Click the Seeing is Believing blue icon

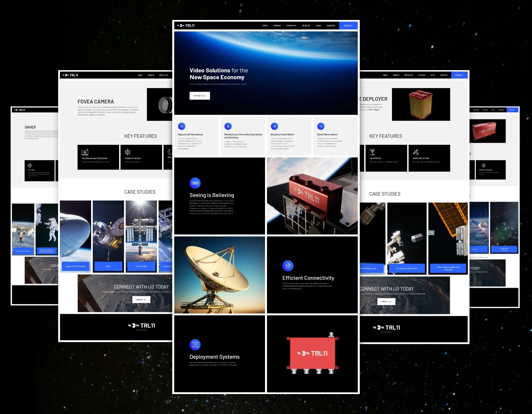click(195, 183)
